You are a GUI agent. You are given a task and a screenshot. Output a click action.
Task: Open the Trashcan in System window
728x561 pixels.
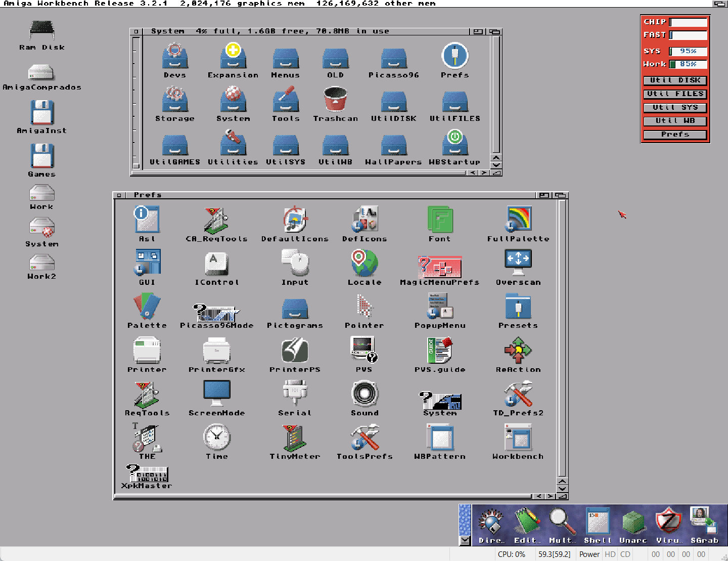[x=335, y=99]
